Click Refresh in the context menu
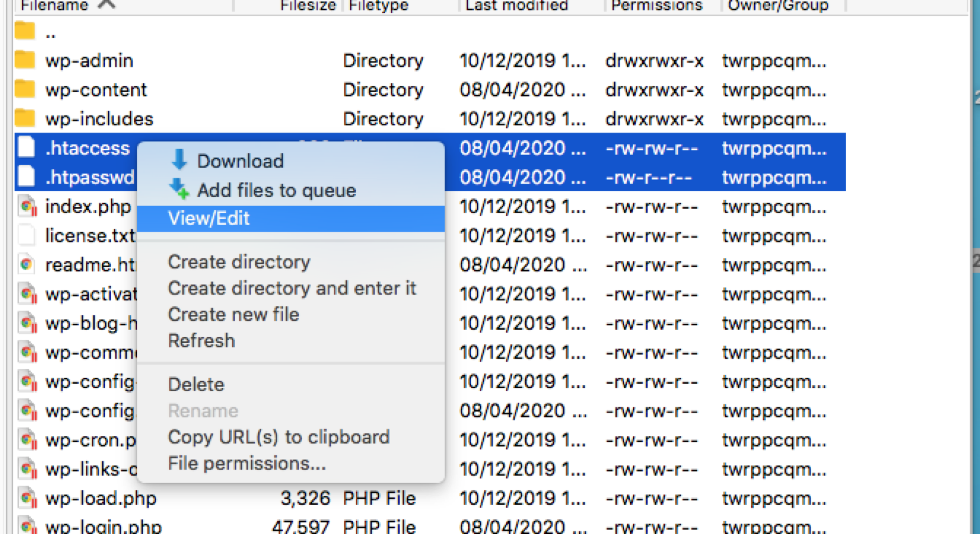This screenshot has width=980, height=534. [x=201, y=341]
